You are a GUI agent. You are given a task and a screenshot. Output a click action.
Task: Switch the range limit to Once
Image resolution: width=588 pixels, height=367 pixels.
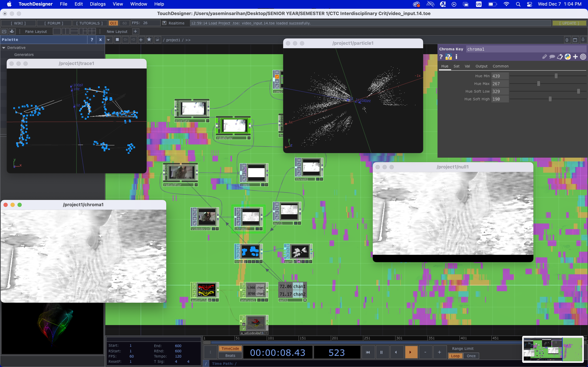point(471,356)
